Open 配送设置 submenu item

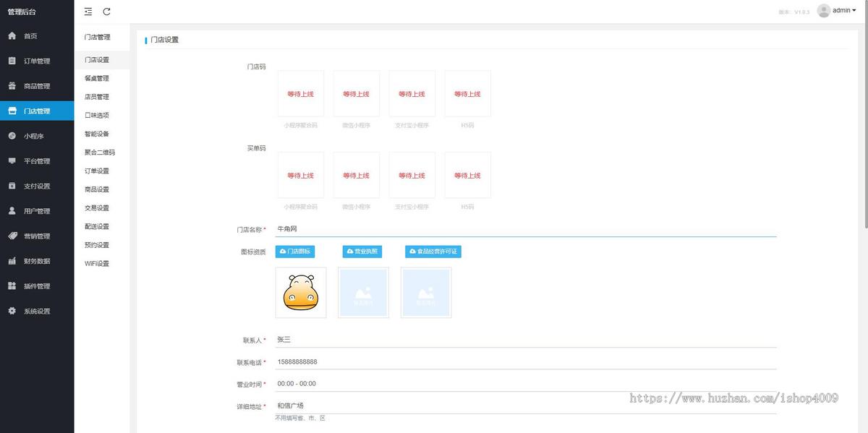97,226
